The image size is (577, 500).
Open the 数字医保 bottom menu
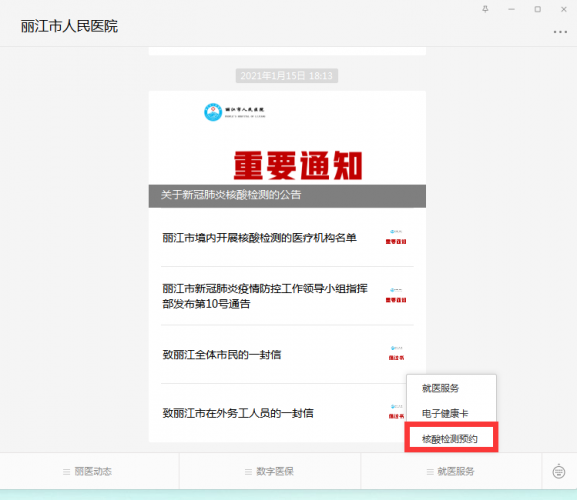(269, 471)
